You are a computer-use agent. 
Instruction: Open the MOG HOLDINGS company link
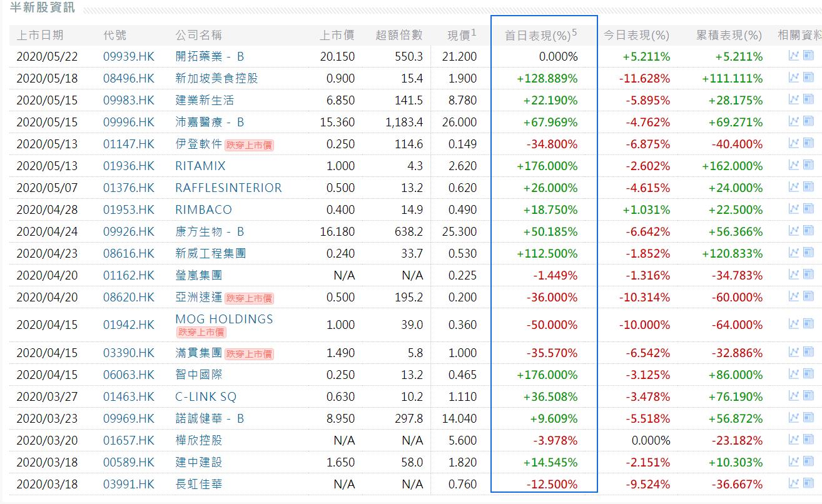(224, 319)
